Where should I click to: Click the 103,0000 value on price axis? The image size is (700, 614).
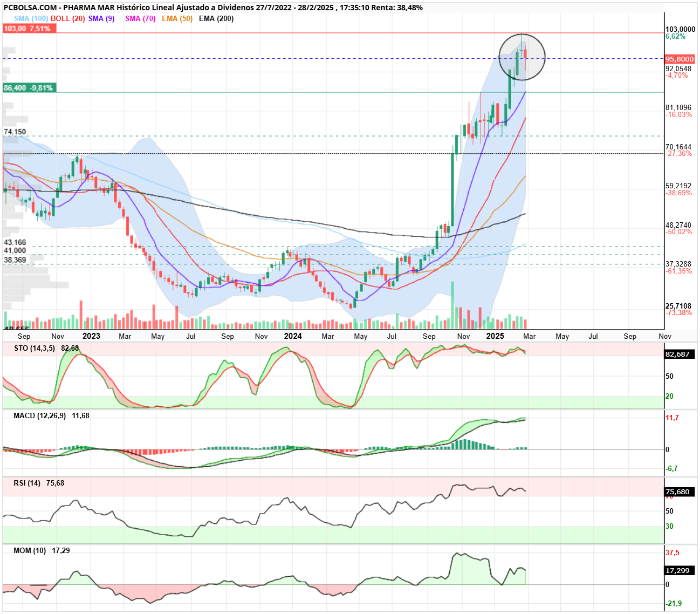(681, 30)
